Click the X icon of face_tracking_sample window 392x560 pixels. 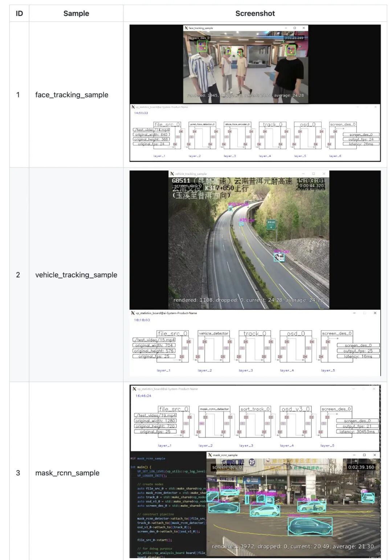186,28
